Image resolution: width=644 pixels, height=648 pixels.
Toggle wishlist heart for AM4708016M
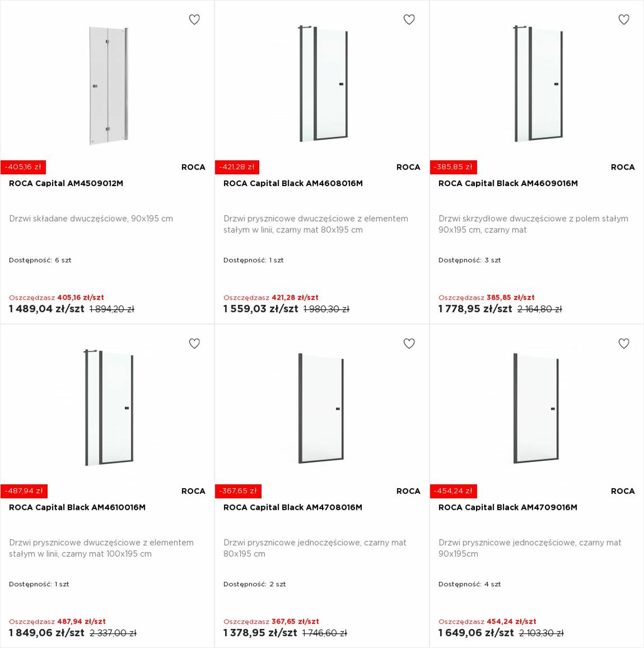tap(409, 343)
